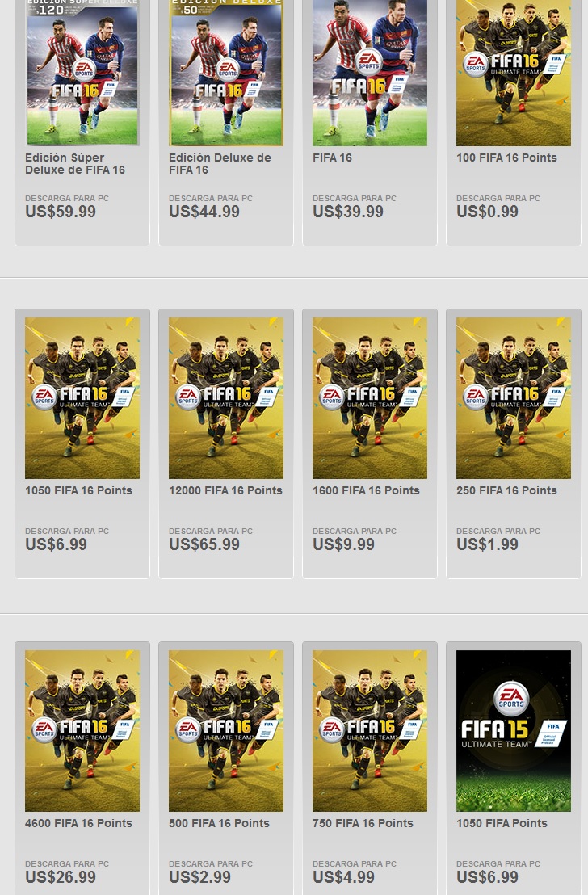Open the Edición Deluxe de FIFA 16 cover

tap(226, 73)
